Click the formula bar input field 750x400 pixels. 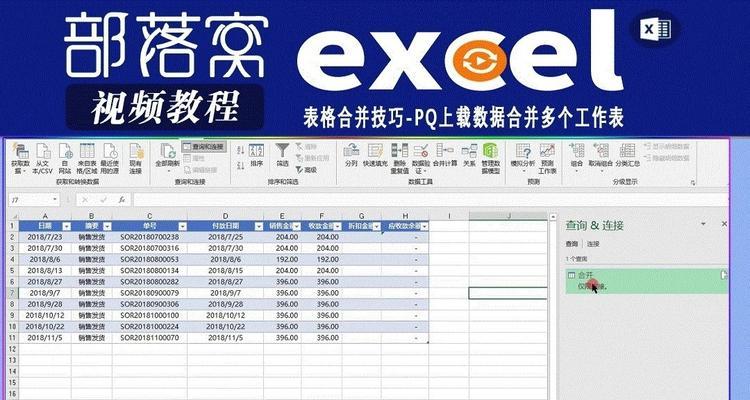pyautogui.click(x=430, y=200)
